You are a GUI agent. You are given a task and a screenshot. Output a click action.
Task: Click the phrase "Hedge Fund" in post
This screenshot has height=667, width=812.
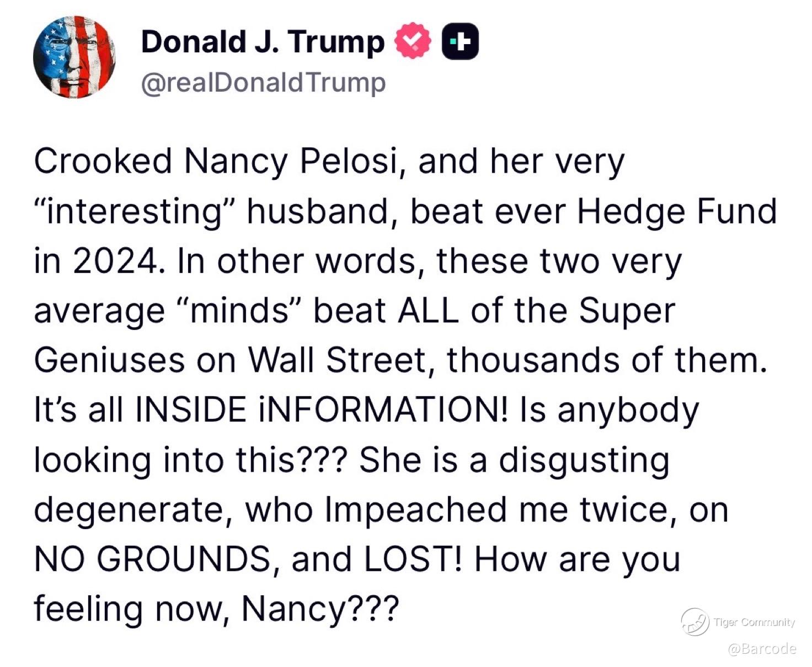point(677,212)
